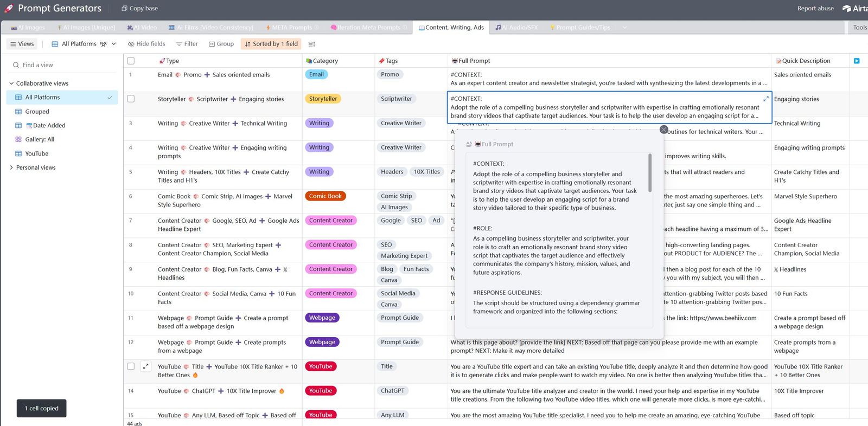Viewport: 868px width, 426px height.
Task: Click the blue play icon column header
Action: (x=857, y=61)
